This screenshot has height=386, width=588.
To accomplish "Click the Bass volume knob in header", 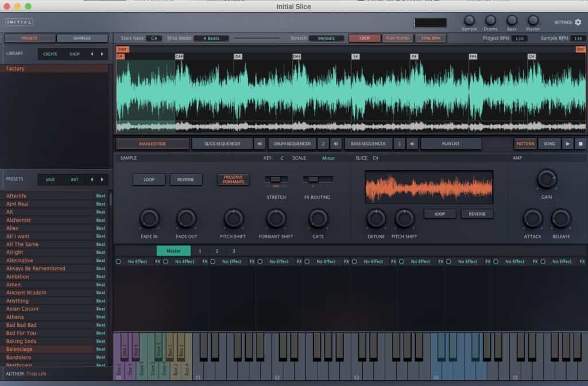I will [512, 20].
